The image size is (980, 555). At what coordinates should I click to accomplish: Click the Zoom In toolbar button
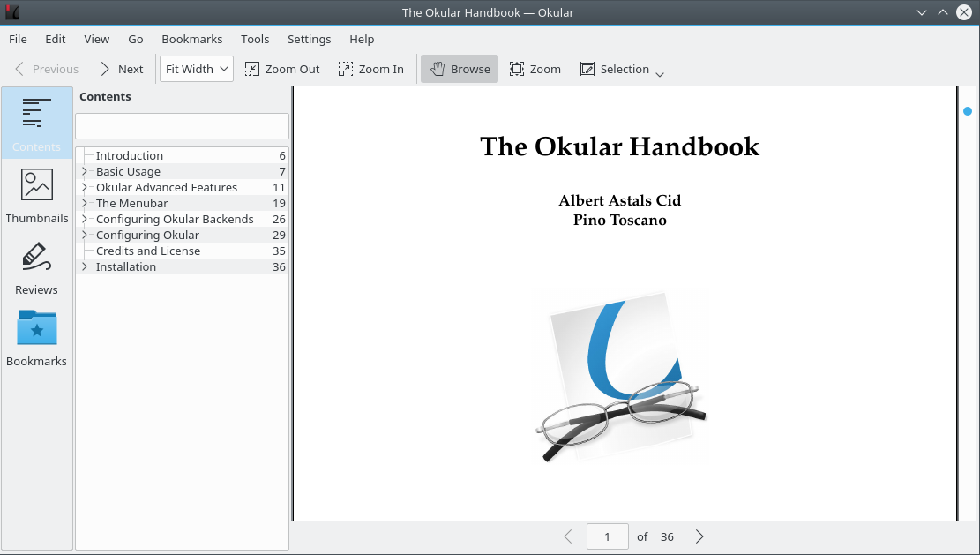pyautogui.click(x=371, y=69)
